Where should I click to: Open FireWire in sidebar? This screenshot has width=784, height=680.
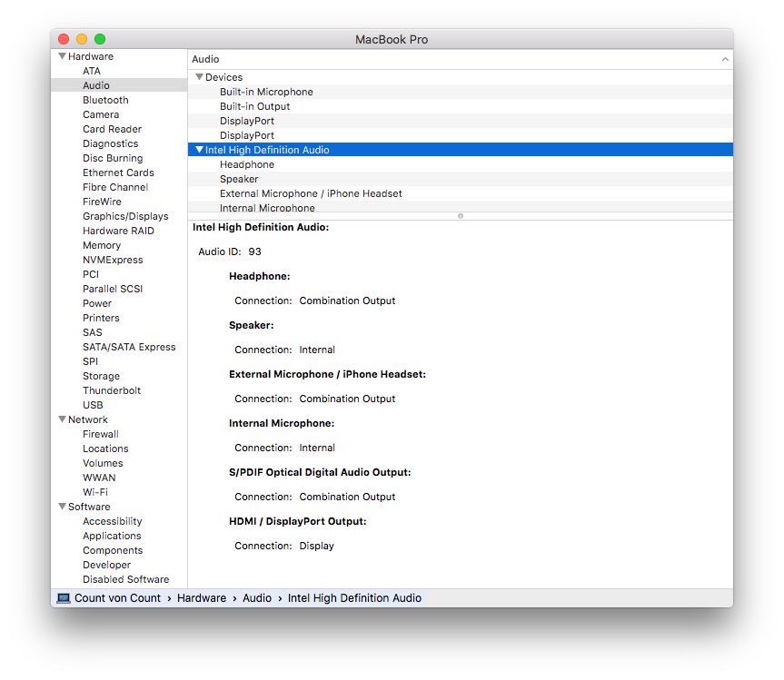tap(102, 202)
